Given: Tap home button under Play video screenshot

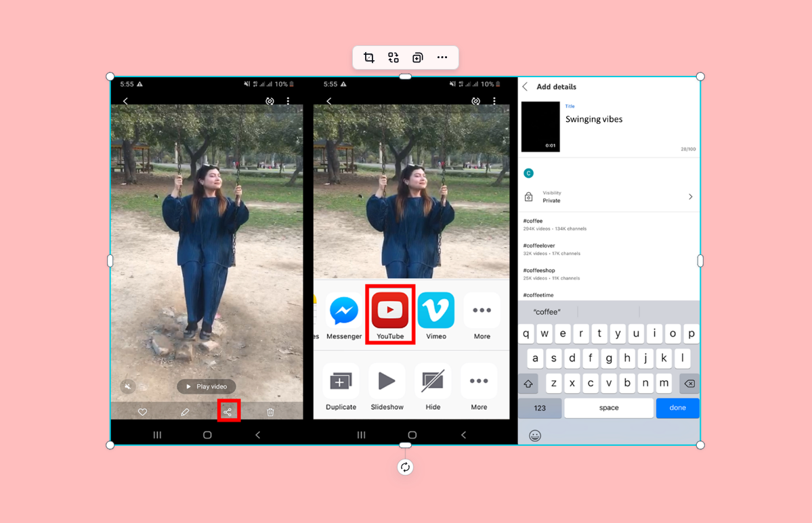Looking at the screenshot, I should click(x=207, y=434).
